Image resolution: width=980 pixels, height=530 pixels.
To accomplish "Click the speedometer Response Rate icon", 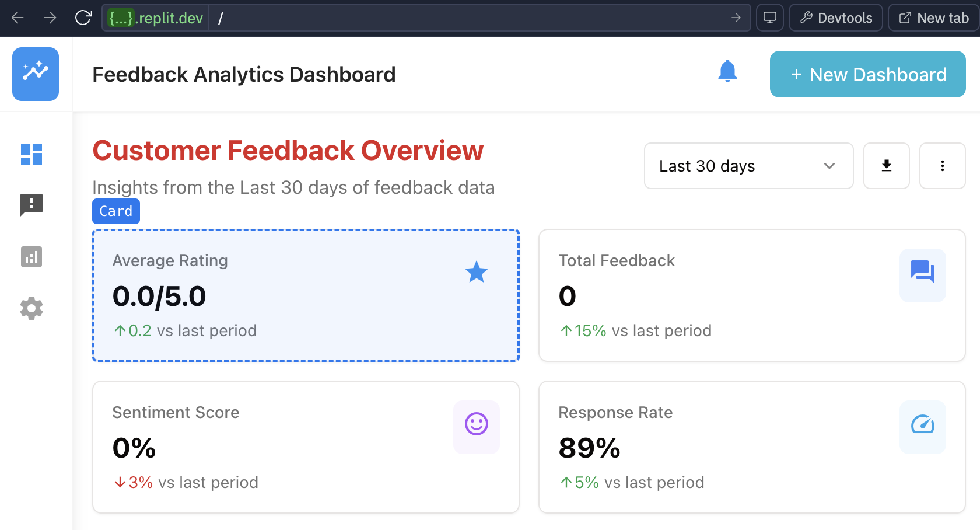I will (x=922, y=424).
